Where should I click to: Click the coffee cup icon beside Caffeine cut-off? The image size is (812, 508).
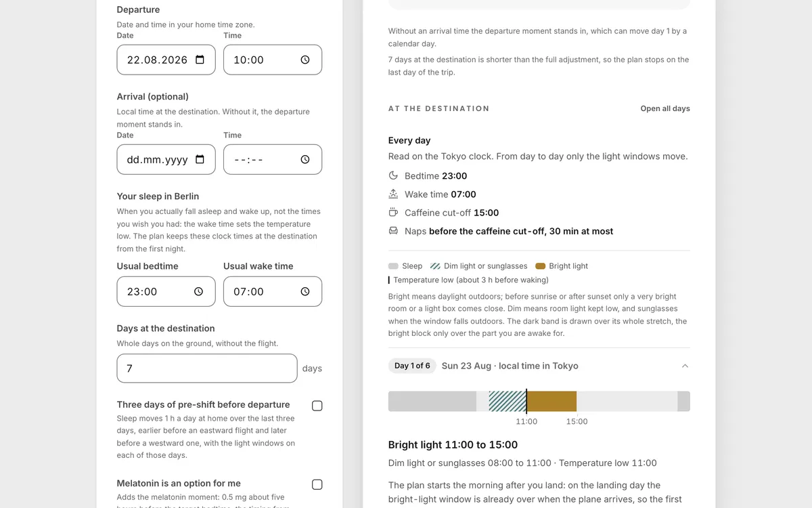point(393,213)
